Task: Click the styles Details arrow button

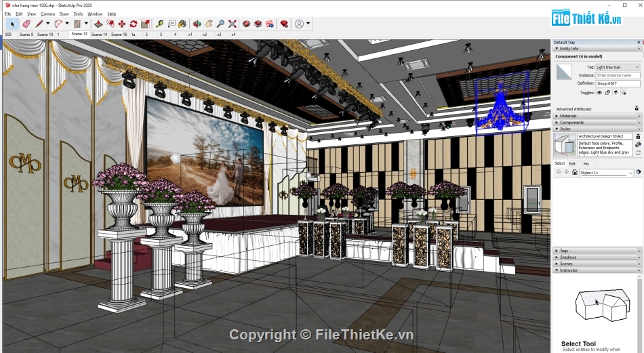Action: tap(639, 172)
